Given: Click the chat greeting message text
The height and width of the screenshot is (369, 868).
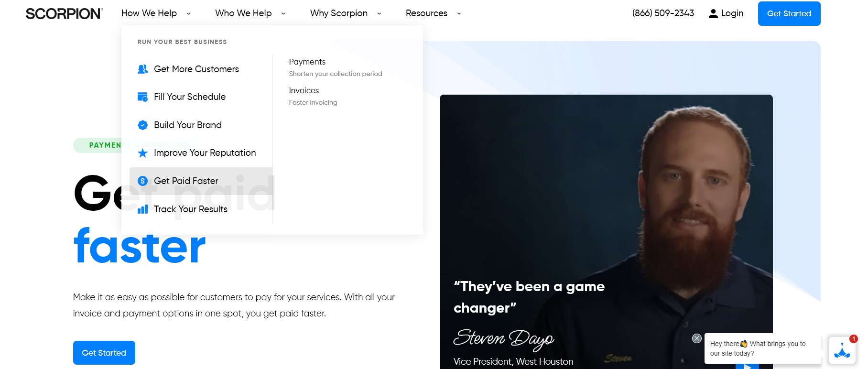Looking at the screenshot, I should [758, 348].
